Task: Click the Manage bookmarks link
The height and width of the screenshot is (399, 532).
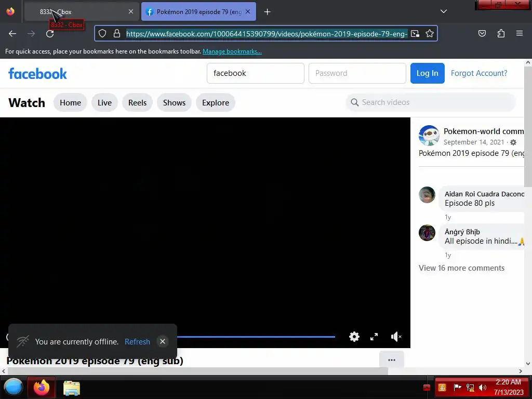Action: (232, 51)
